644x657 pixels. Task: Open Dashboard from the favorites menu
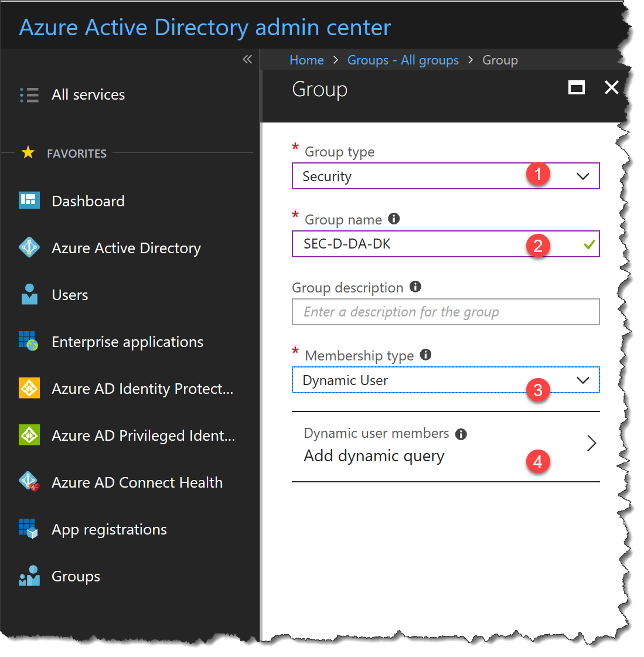88,200
